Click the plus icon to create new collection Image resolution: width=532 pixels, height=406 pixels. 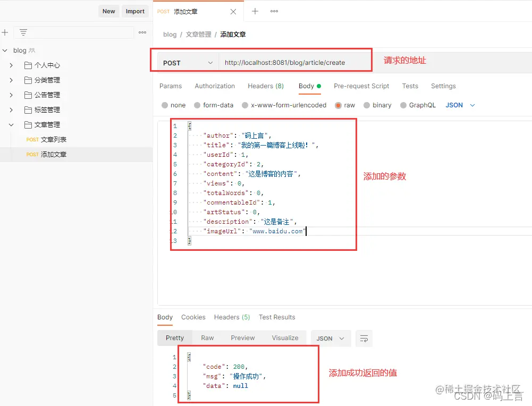5,32
